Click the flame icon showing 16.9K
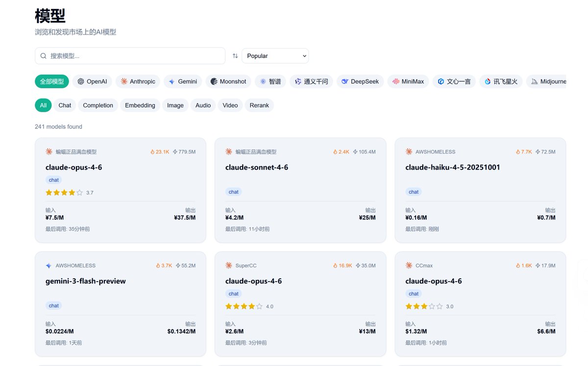The height and width of the screenshot is (366, 588). (335, 266)
